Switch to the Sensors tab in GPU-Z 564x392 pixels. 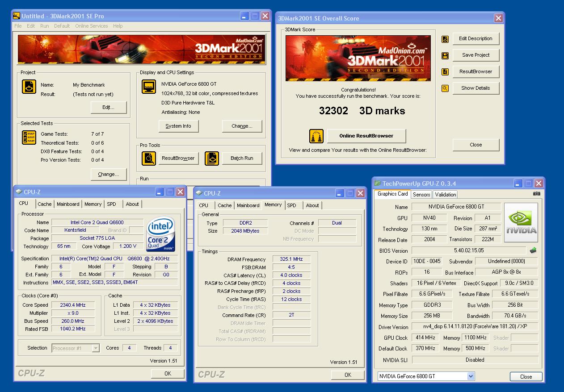click(421, 194)
